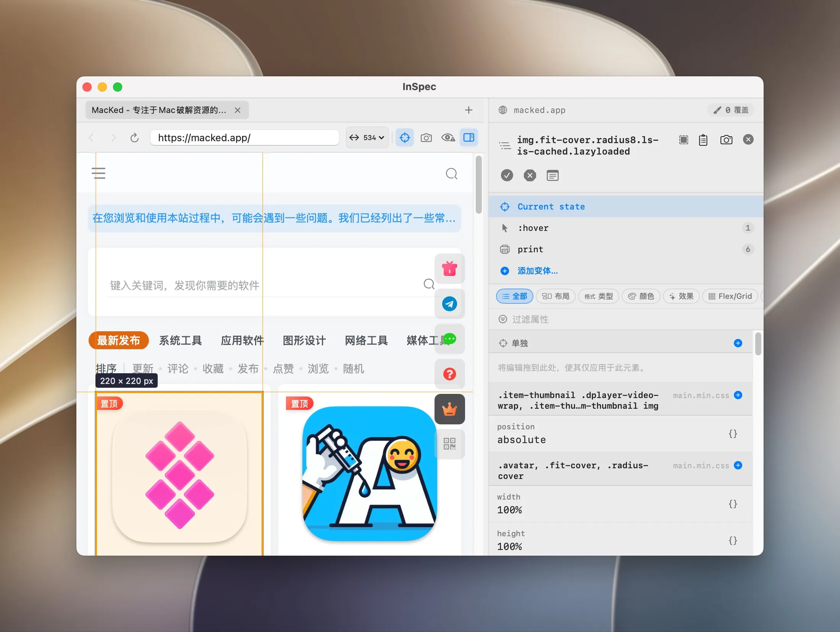
Task: Toggle the element inspect crosshair tool
Action: pos(405,137)
